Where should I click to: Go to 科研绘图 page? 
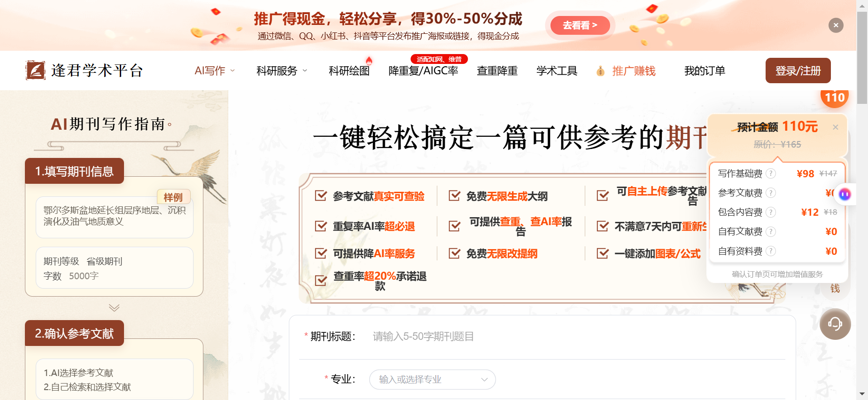point(349,71)
